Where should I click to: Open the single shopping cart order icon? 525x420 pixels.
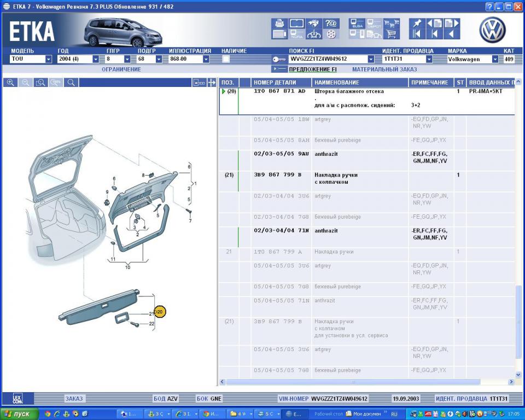coord(392,34)
